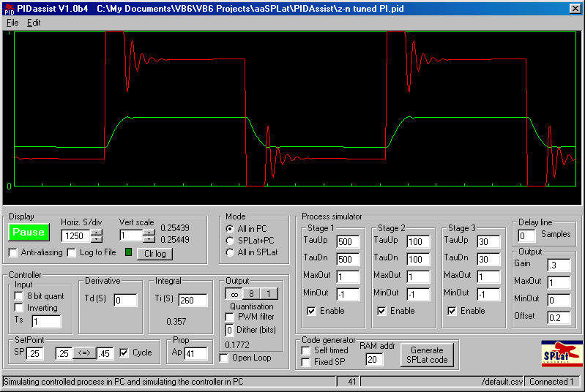This screenshot has width=585, height=392.
Task: Increase Vert scale with up arrow
Action: [149, 232]
